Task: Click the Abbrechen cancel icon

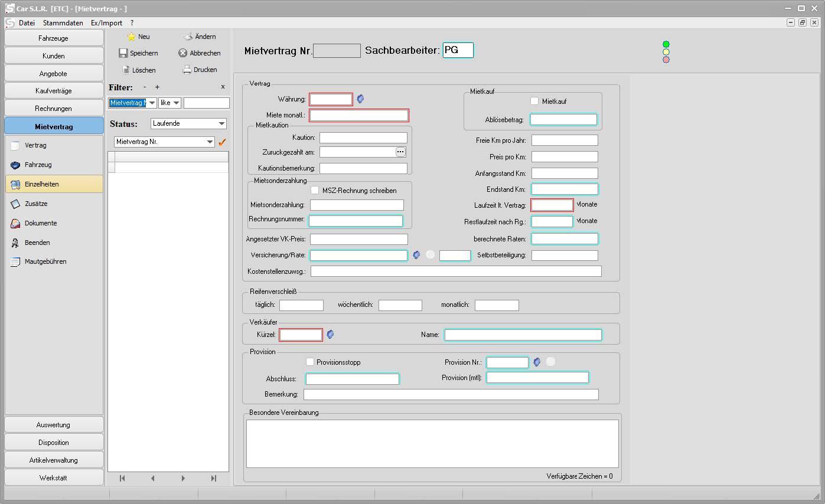Action: pos(183,53)
